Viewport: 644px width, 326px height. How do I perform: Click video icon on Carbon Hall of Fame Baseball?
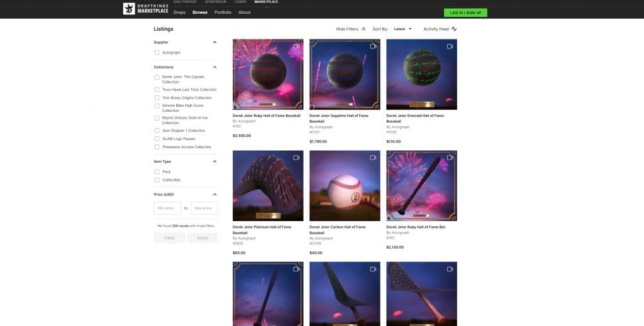click(x=373, y=158)
